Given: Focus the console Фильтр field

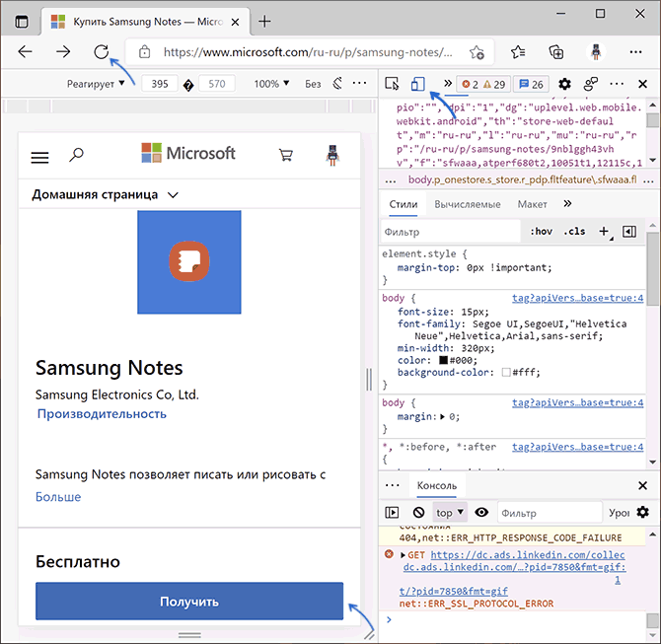Looking at the screenshot, I should tap(550, 513).
